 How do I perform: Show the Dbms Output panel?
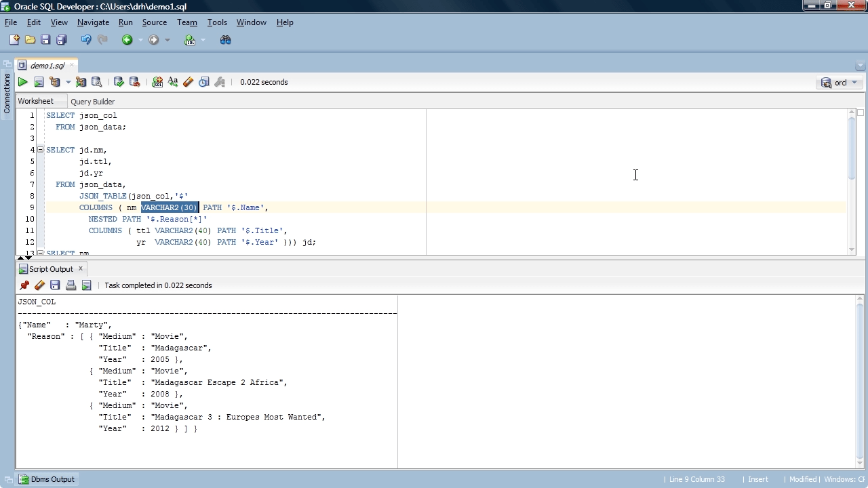click(x=46, y=479)
